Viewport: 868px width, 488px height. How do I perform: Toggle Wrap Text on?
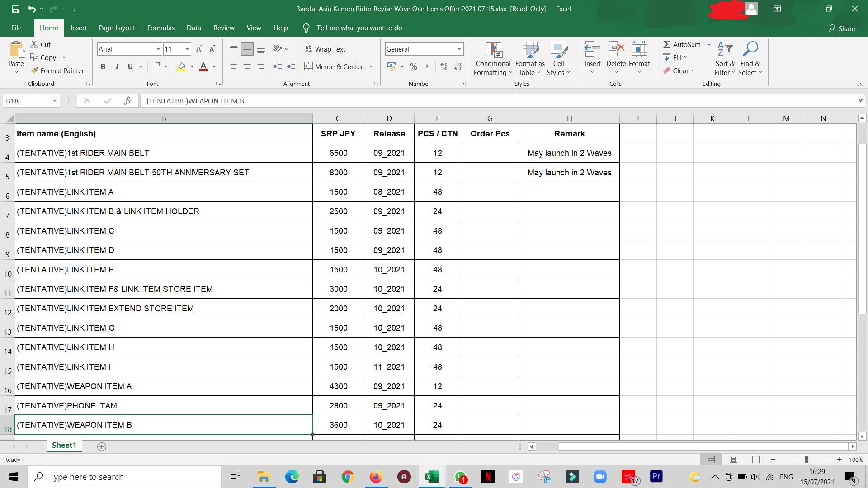(325, 49)
